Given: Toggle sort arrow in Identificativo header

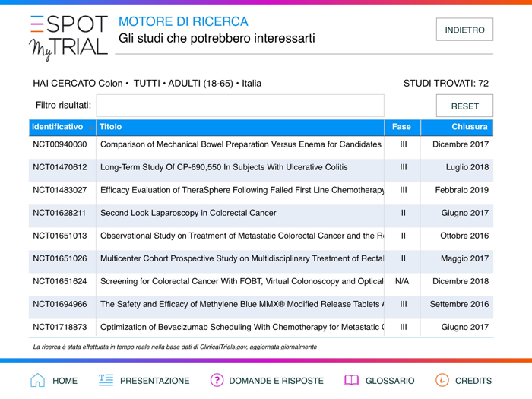Looking at the screenshot, I should coord(91,128).
